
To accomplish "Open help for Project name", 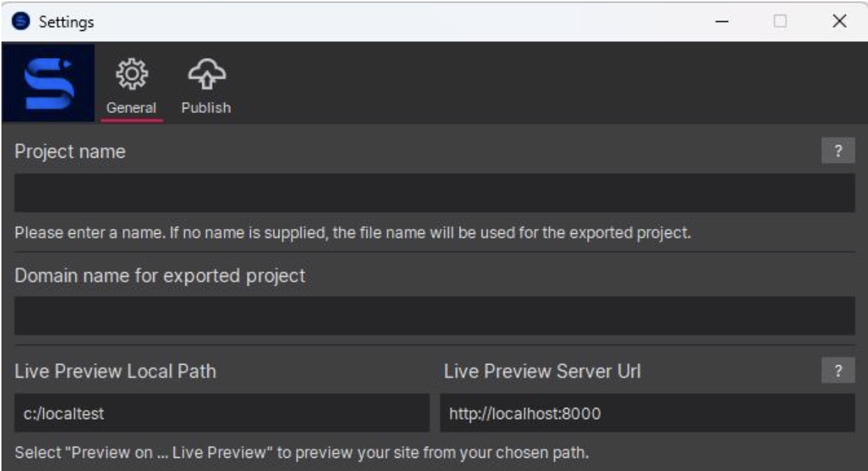I will pos(838,152).
